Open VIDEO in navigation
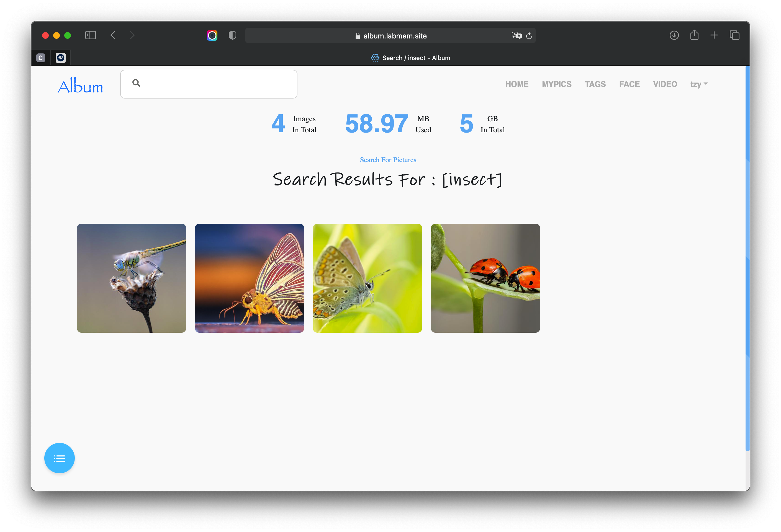Image resolution: width=781 pixels, height=532 pixels. [x=665, y=84]
